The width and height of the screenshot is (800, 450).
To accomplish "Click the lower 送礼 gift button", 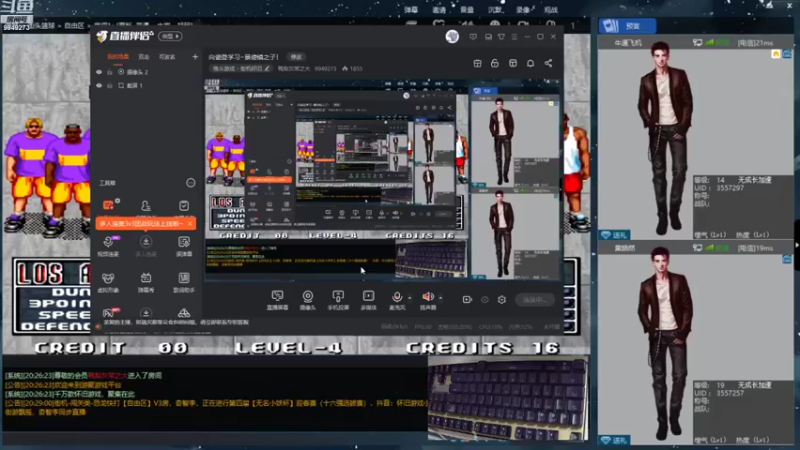I will (614, 440).
